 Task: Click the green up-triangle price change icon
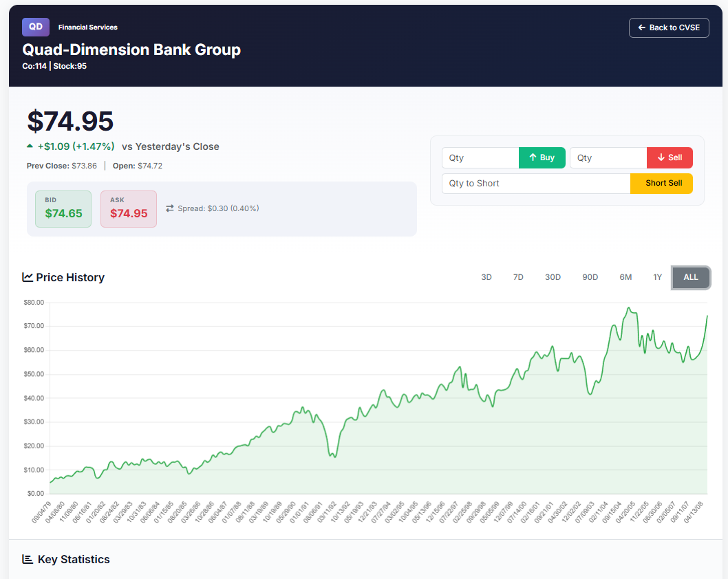click(30, 146)
